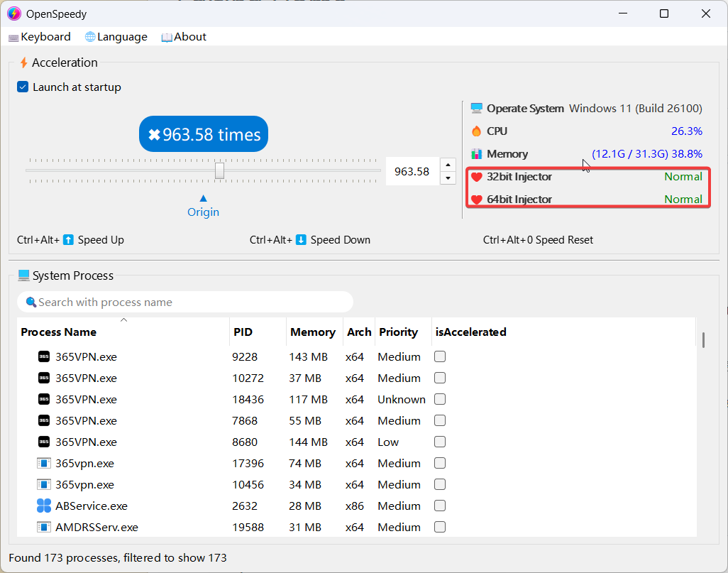This screenshot has width=728, height=573.
Task: Toggle the sort arrow above Process Name
Action: pyautogui.click(x=123, y=320)
